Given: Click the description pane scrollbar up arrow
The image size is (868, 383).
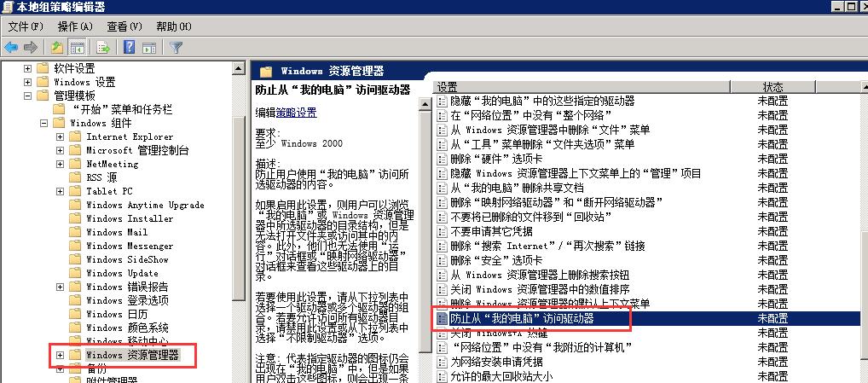Looking at the screenshot, I should [425, 105].
